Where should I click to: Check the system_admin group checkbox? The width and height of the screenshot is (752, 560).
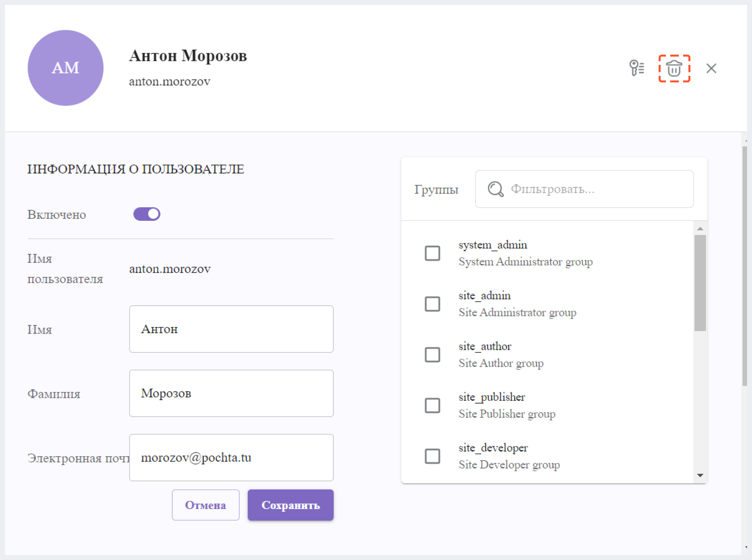(x=432, y=253)
